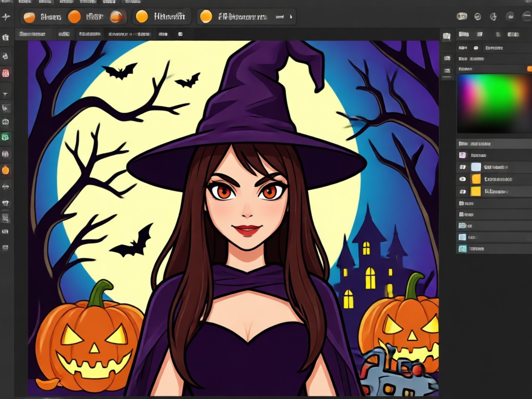Click the third label in the options bar
532x399 pixels.
pyautogui.click(x=90, y=34)
